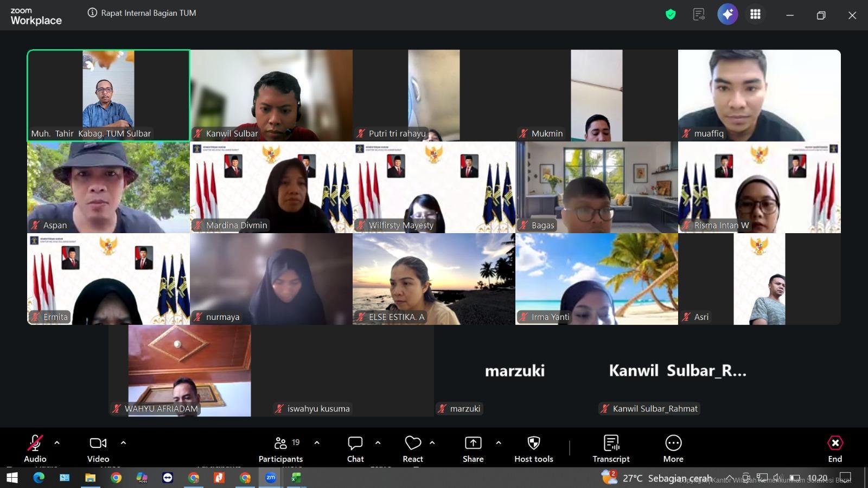Select Muh. Tahir's video tile
The width and height of the screenshot is (868, 488).
tap(108, 95)
